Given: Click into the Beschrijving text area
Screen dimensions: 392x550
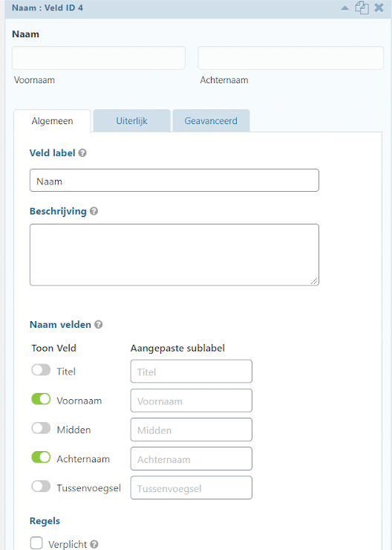Looking at the screenshot, I should 174,255.
